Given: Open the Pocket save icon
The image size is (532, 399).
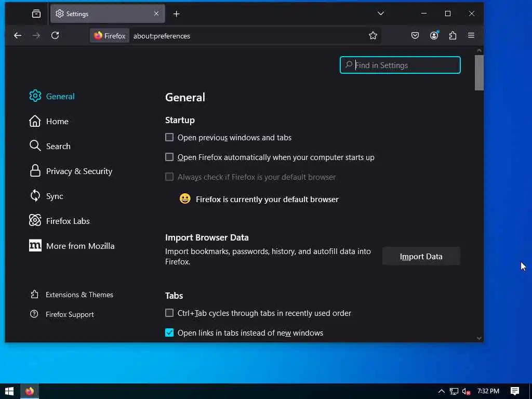Looking at the screenshot, I should pos(415,35).
